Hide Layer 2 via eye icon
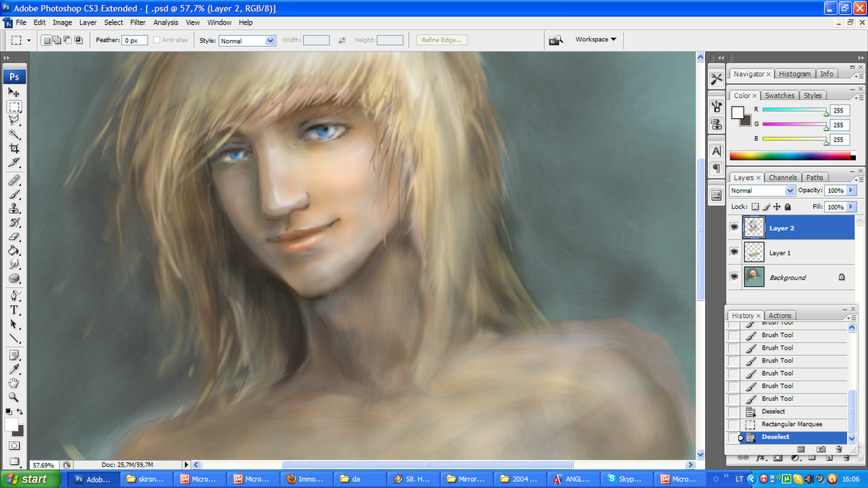 coord(734,228)
